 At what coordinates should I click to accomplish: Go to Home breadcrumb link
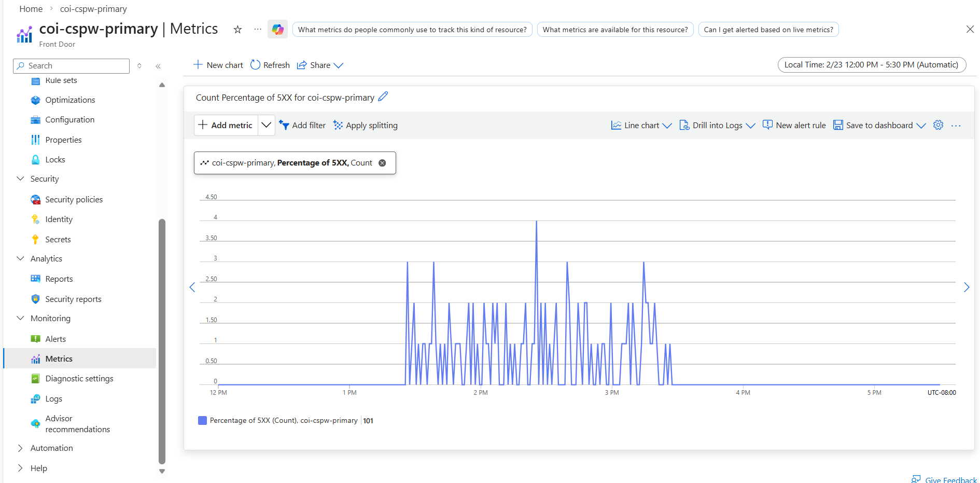31,9
